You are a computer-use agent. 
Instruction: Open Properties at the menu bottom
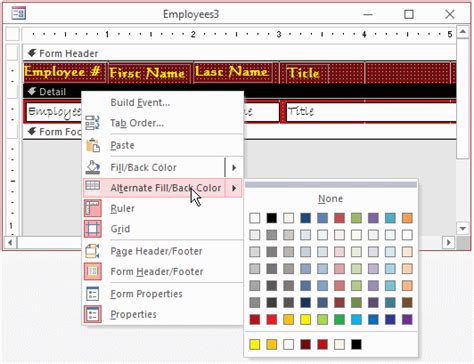[163, 314]
